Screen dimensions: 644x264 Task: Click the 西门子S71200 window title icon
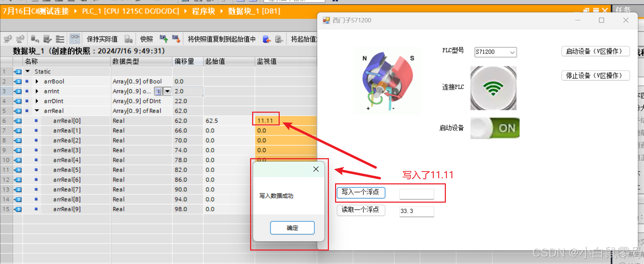pos(326,20)
